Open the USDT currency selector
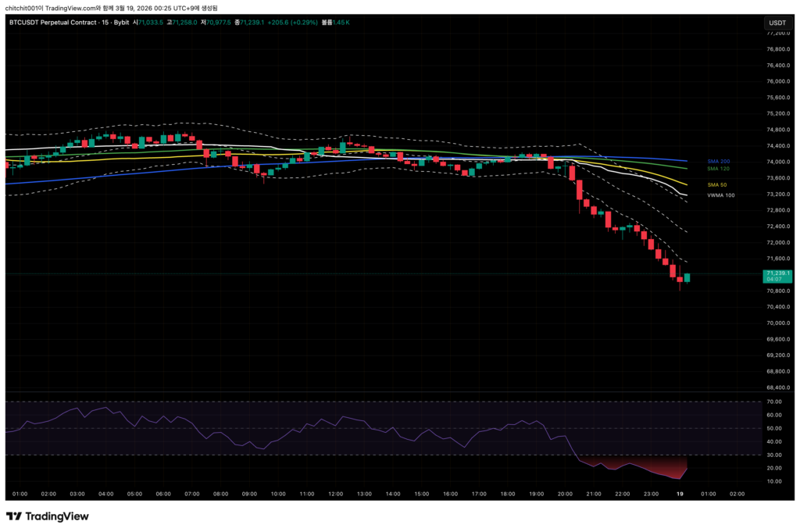Screen dimensions: 800x532 click(777, 23)
